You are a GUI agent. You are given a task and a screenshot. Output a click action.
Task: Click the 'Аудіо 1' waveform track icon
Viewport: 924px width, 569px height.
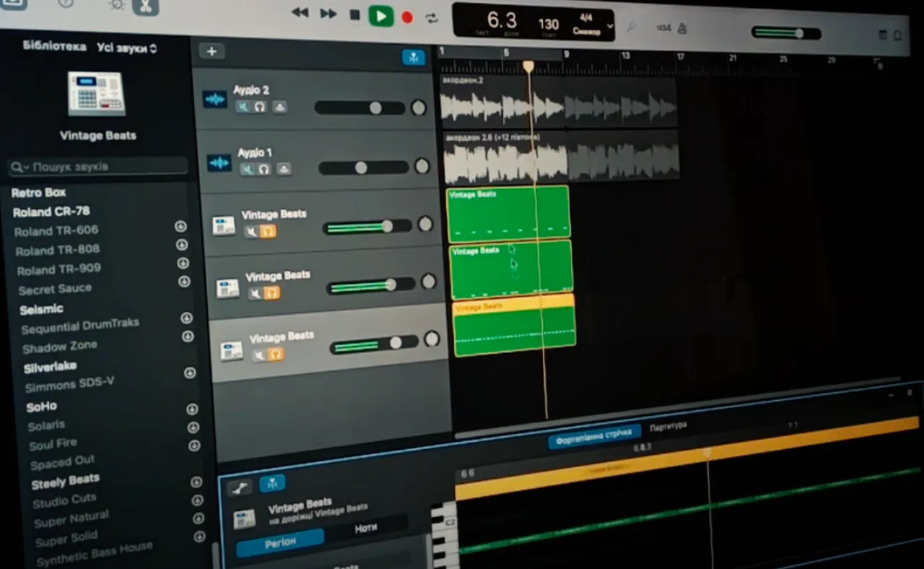tap(219, 163)
